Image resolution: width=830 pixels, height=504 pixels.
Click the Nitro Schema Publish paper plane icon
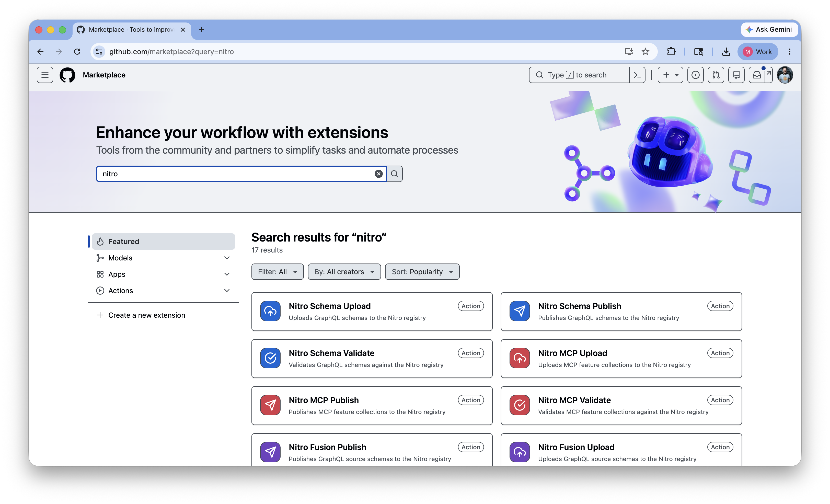tap(520, 311)
